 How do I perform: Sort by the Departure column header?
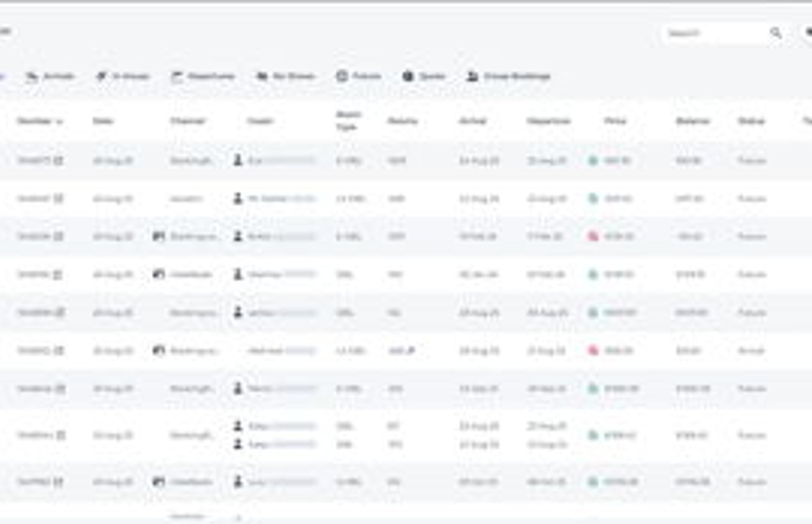click(x=549, y=121)
